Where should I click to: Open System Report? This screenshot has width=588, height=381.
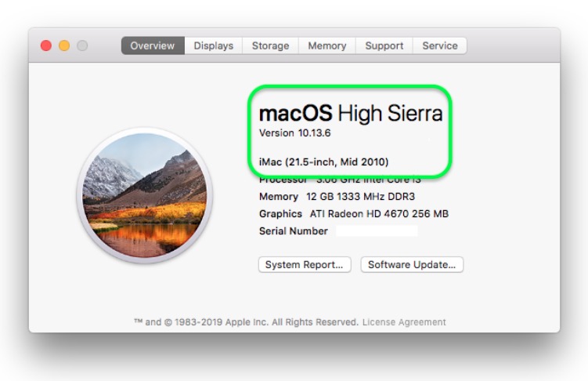click(305, 265)
